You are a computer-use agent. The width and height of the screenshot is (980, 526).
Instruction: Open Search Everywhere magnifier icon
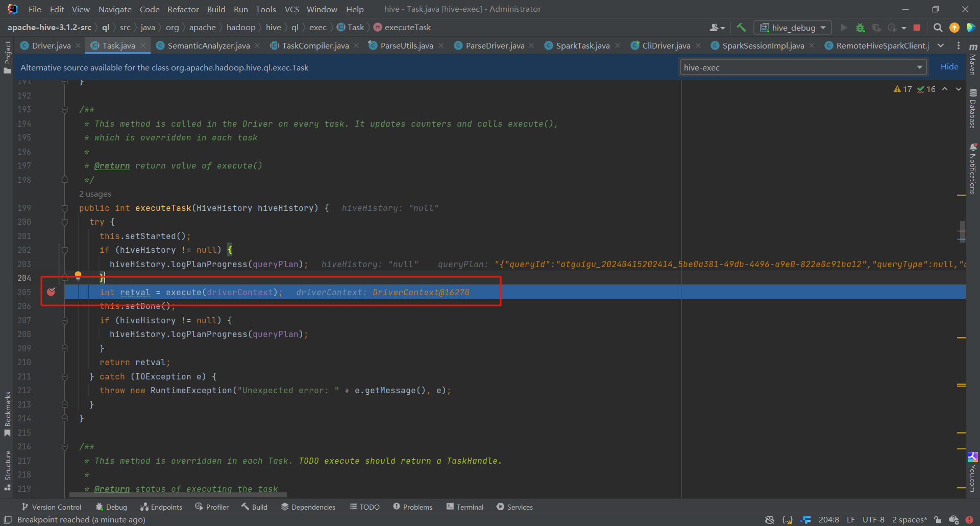[x=938, y=28]
